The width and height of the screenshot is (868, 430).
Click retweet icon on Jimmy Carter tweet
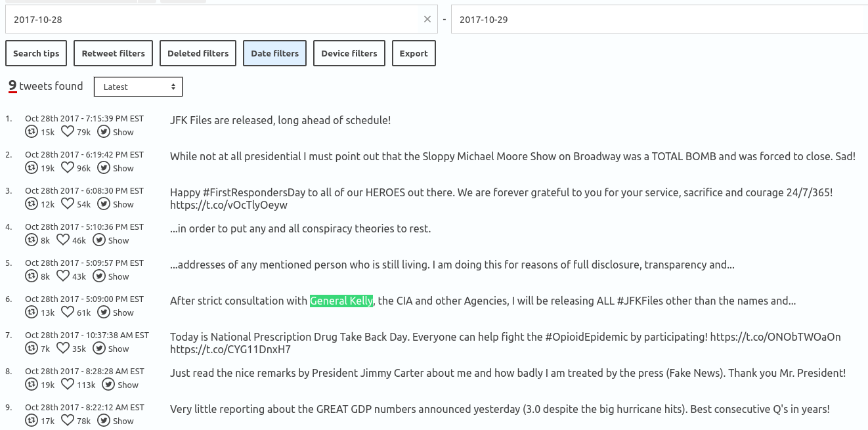pos(31,385)
